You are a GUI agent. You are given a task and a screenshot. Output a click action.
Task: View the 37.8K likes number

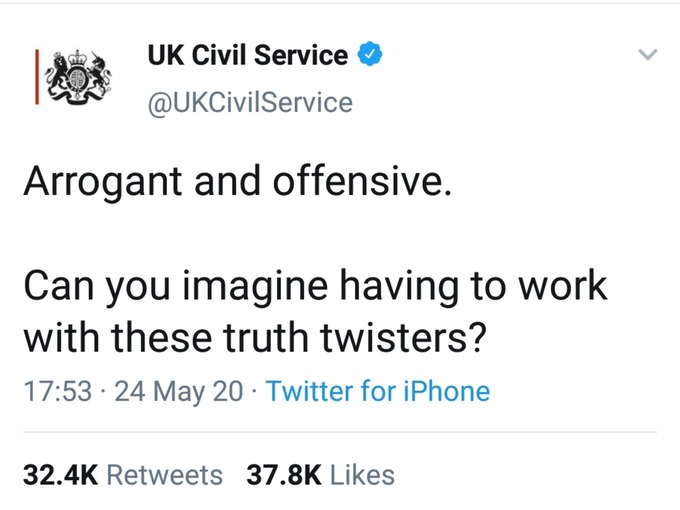[x=284, y=475]
